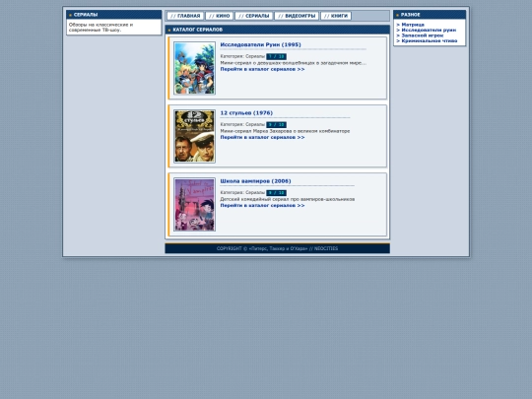The height and width of the screenshot is (399, 532).
Task: Click the Исследователи Руин anime poster thumbnail
Action: [x=194, y=68]
